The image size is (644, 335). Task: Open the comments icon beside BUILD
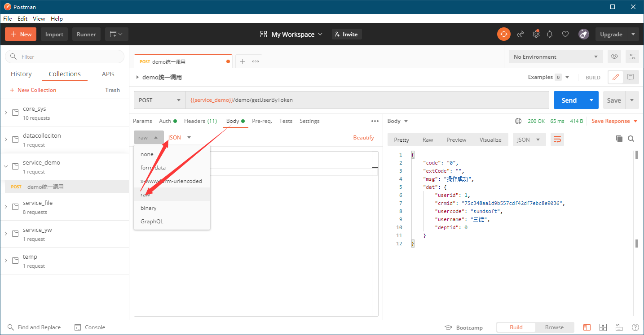pyautogui.click(x=631, y=77)
